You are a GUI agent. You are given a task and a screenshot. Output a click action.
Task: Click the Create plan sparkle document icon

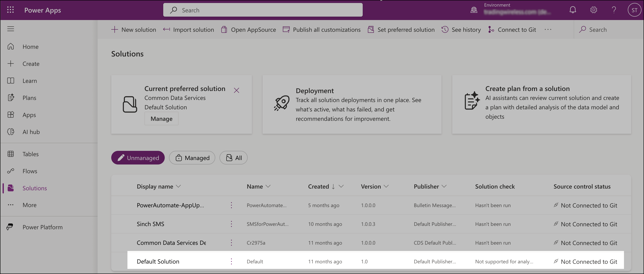point(472,101)
